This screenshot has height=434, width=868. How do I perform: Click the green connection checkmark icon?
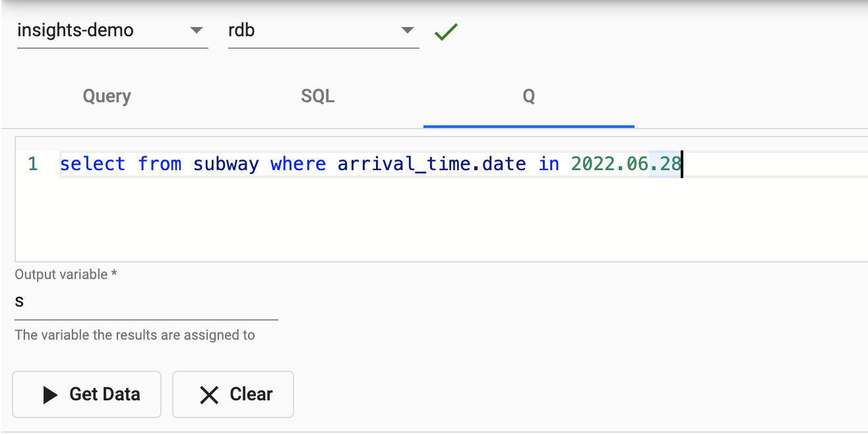tap(447, 31)
